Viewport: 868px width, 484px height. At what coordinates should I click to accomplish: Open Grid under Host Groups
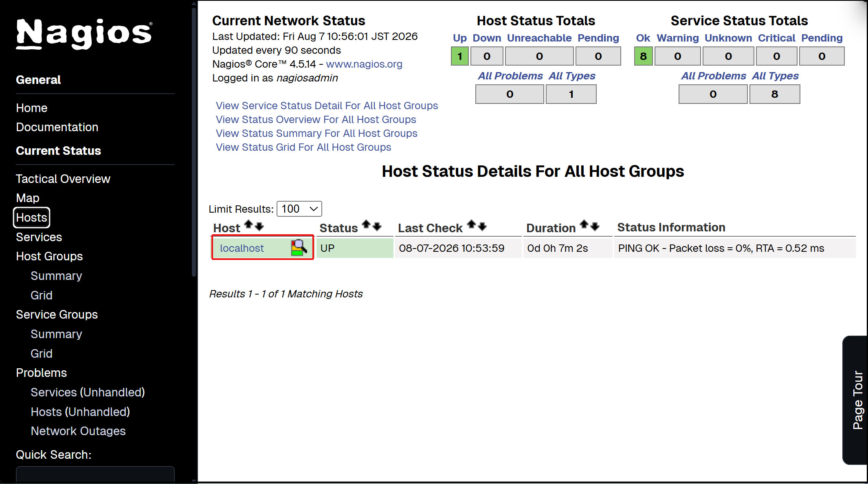(42, 295)
